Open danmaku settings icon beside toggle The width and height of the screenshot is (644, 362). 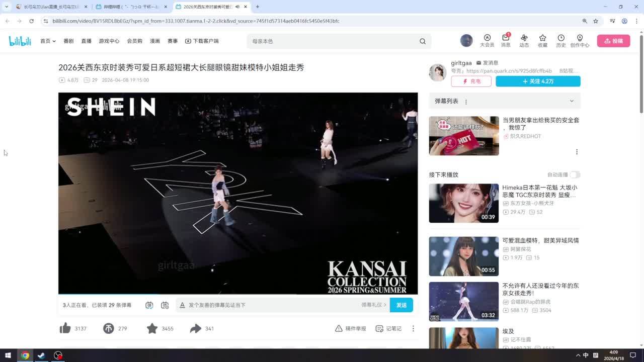[x=165, y=305]
